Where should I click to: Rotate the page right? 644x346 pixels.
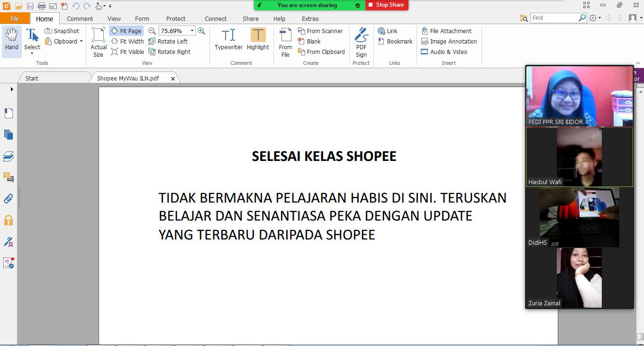coord(170,52)
